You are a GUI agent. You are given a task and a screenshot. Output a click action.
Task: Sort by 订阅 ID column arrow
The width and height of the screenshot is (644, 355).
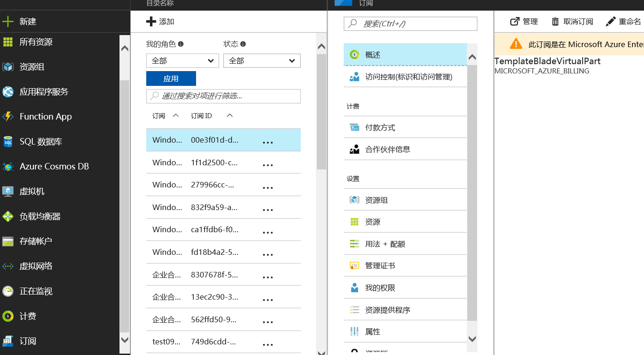click(230, 115)
